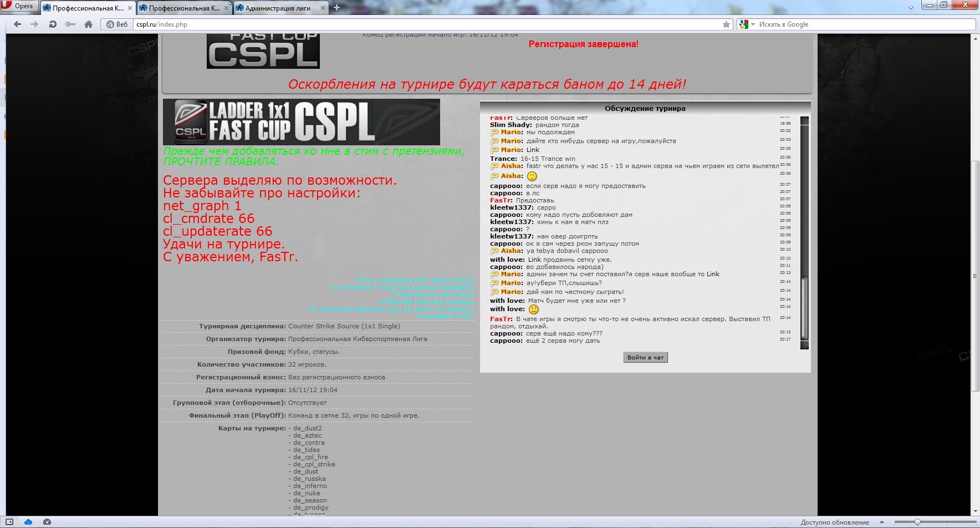Click the Trance chat username
The height and width of the screenshot is (528, 980).
coord(503,159)
